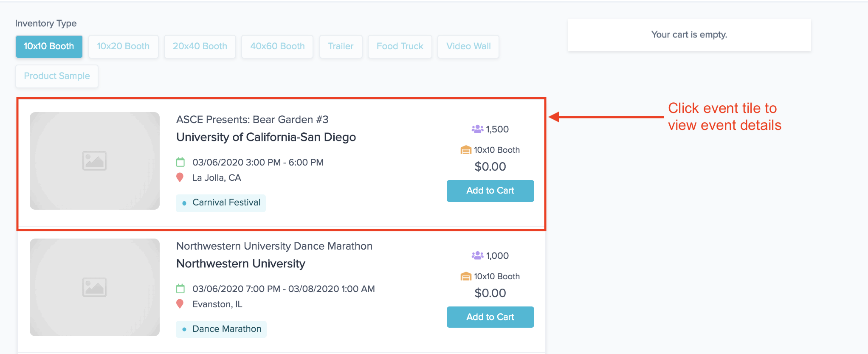Click the 'Your cart is empty.' message
The height and width of the screenshot is (354, 868).
click(689, 35)
